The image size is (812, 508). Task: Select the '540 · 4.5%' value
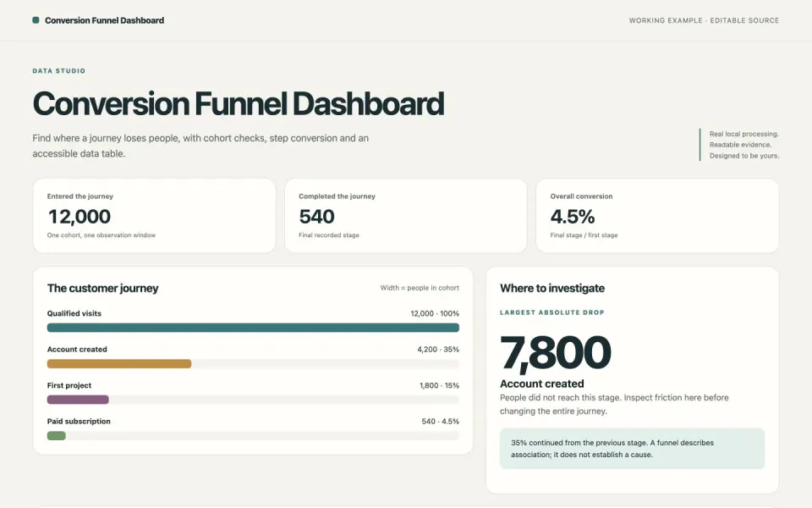point(440,421)
